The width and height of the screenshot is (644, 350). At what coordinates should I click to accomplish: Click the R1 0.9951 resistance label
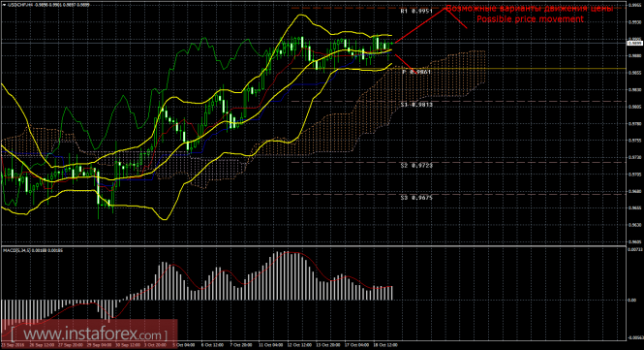[416, 12]
